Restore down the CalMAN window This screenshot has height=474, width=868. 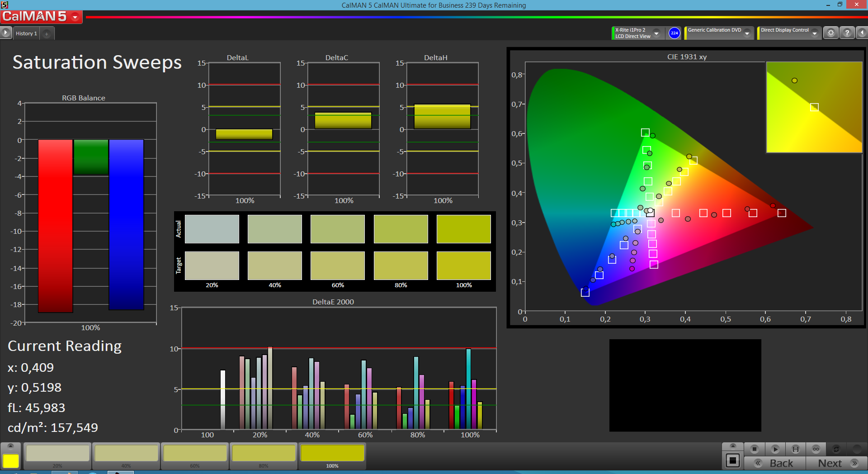[x=840, y=5]
